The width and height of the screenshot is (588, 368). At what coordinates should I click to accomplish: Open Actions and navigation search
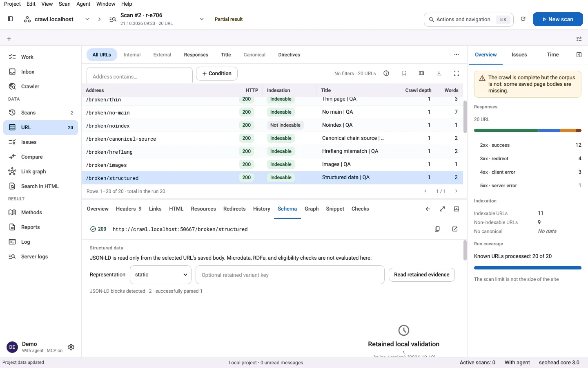(469, 19)
